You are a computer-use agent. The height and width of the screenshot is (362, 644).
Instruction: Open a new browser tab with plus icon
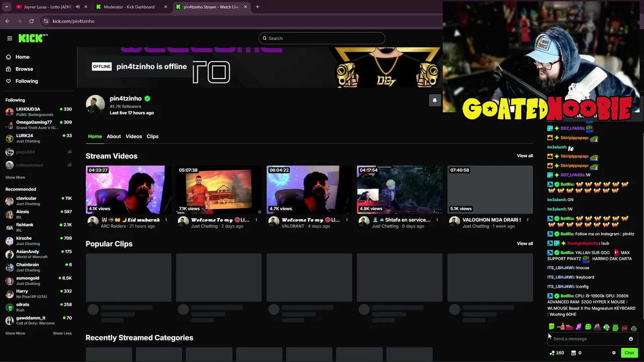257,7
